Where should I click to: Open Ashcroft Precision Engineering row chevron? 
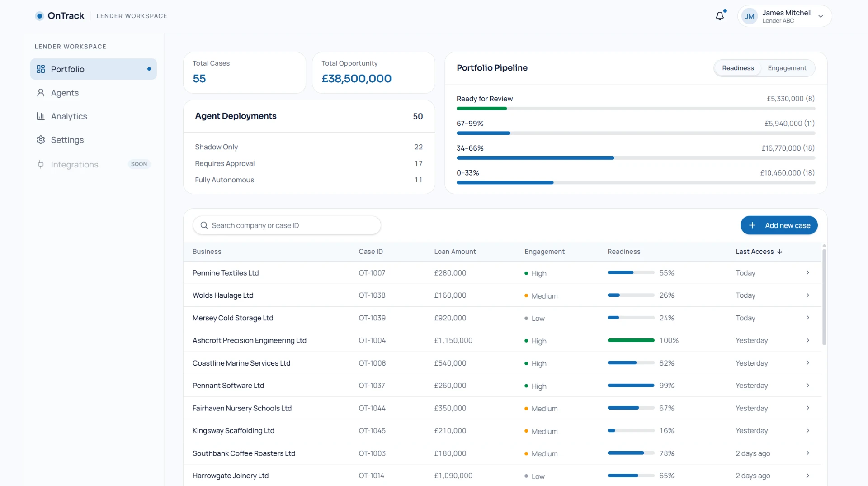(807, 340)
